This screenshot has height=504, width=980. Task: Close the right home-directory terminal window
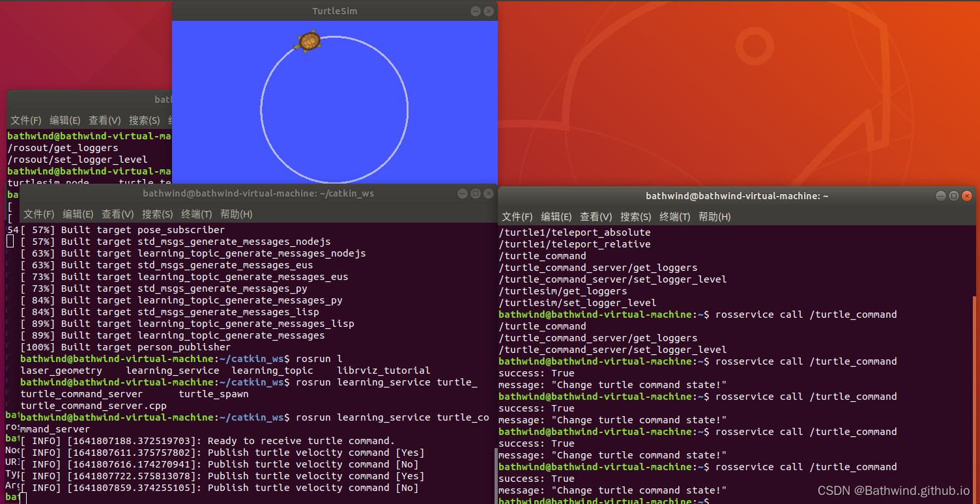click(967, 195)
